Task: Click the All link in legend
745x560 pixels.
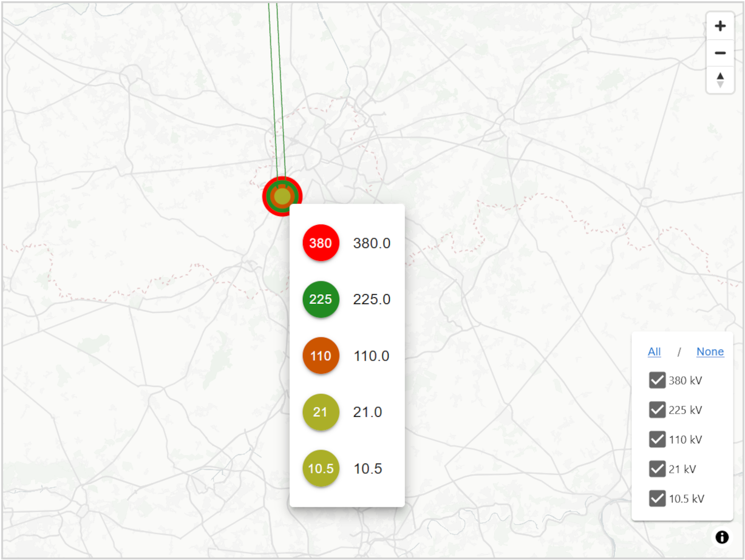Action: pos(654,352)
